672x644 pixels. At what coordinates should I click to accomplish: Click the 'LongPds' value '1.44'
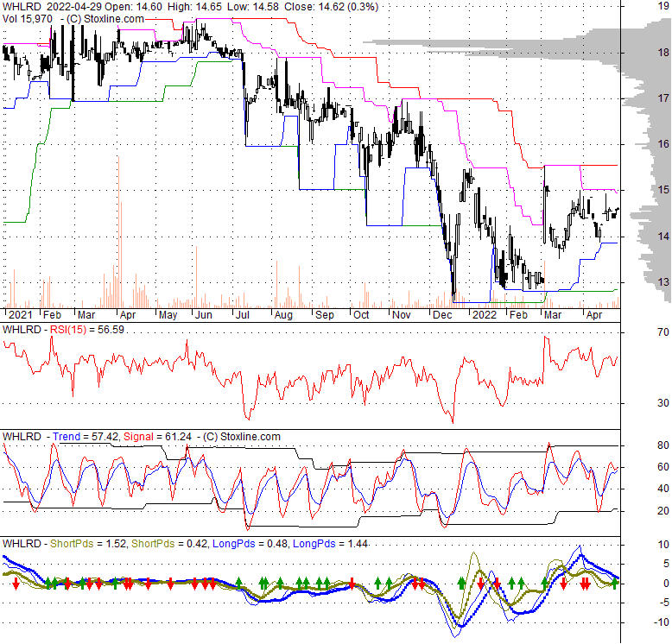tap(355, 544)
